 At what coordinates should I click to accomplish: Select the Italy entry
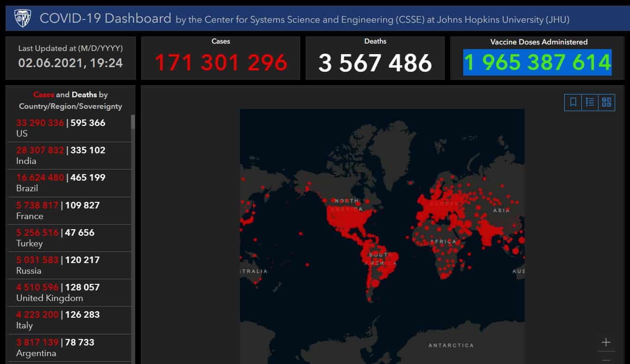pos(69,320)
